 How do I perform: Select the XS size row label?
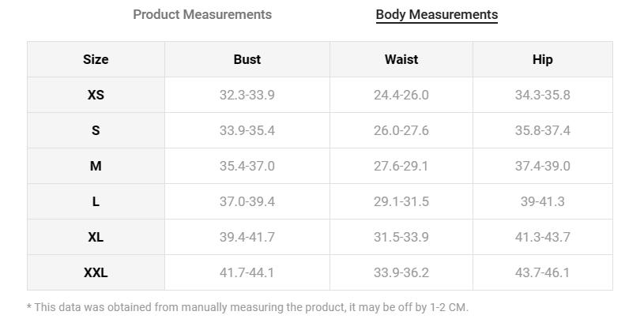96,95
